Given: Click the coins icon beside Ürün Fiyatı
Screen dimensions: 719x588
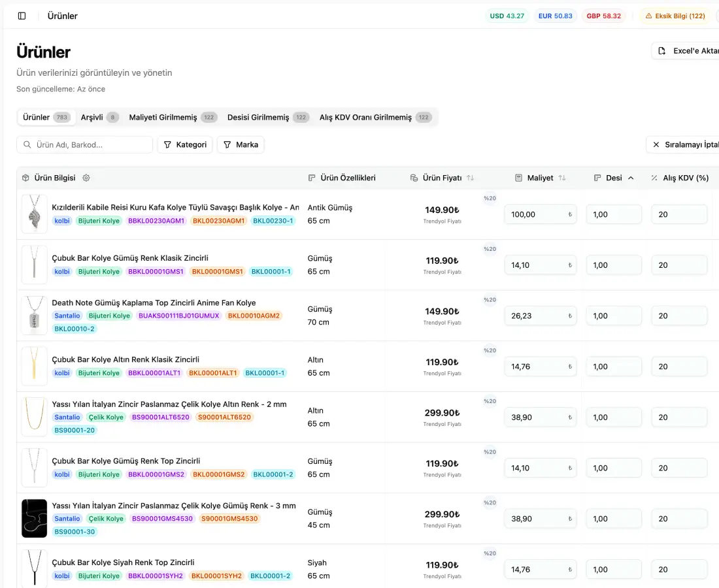Looking at the screenshot, I should pyautogui.click(x=414, y=178).
